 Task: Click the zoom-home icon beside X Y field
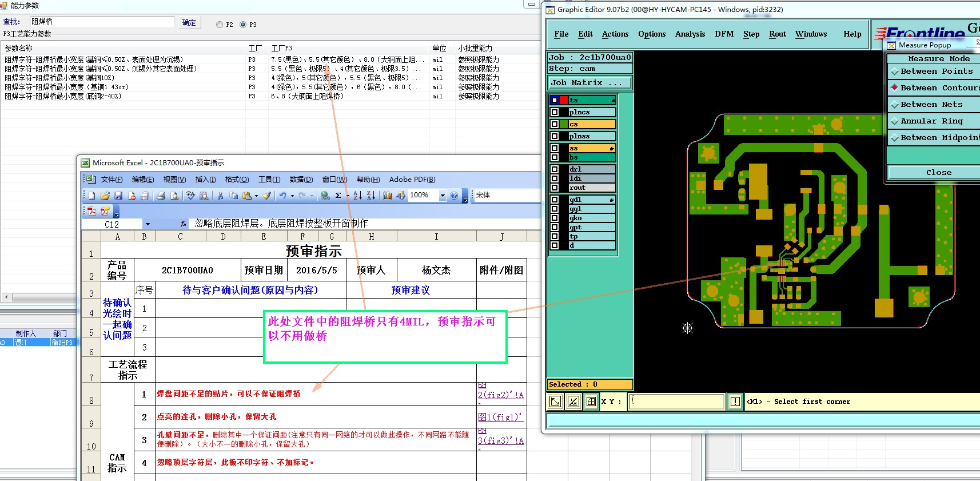pyautogui.click(x=555, y=402)
